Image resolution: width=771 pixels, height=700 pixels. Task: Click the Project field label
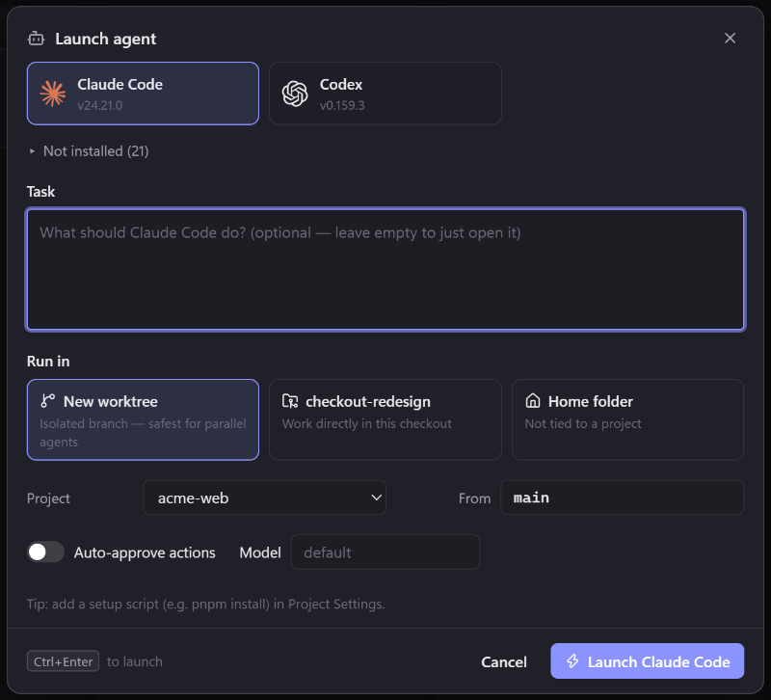pos(49,498)
